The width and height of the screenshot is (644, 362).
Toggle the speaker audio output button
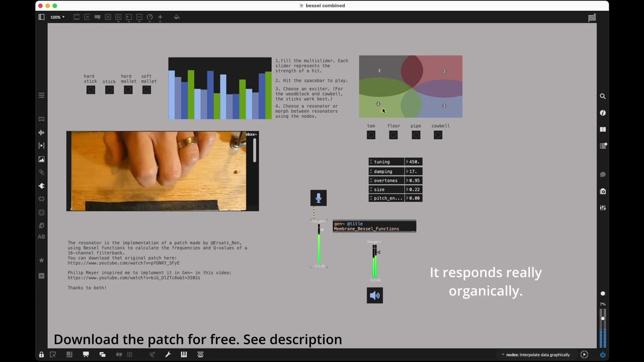[375, 295]
